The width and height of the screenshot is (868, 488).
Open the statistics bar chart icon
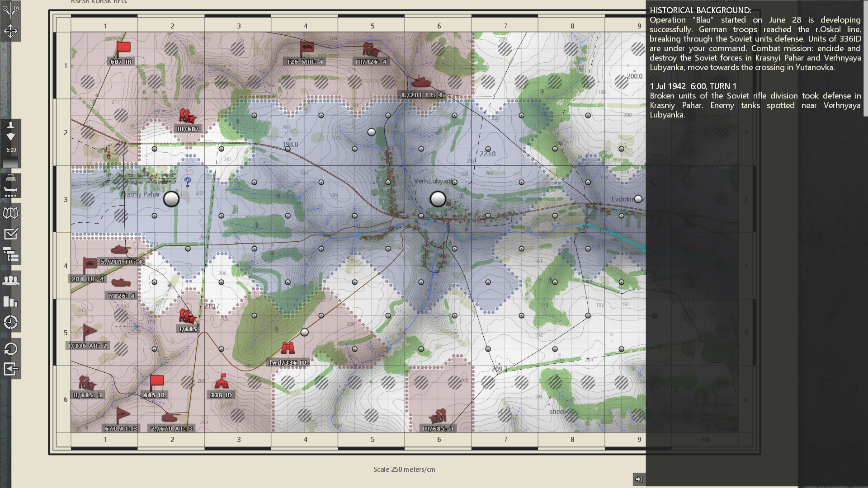pos(10,301)
